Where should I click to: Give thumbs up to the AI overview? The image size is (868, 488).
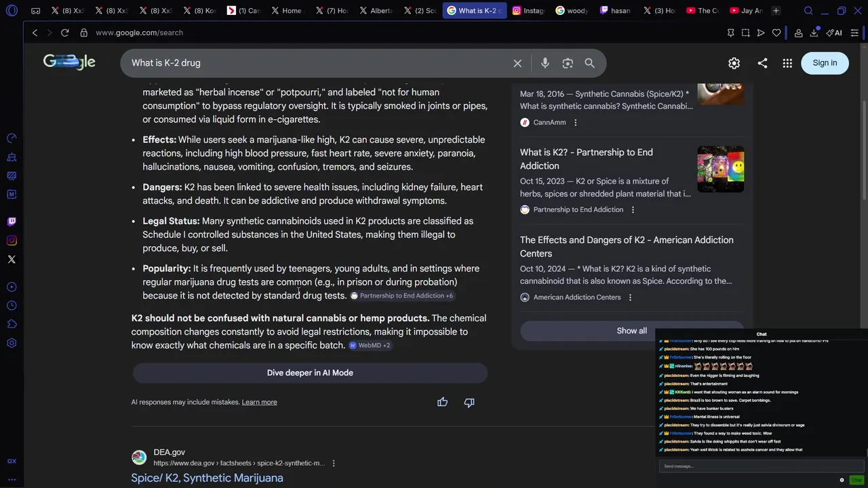click(x=442, y=402)
